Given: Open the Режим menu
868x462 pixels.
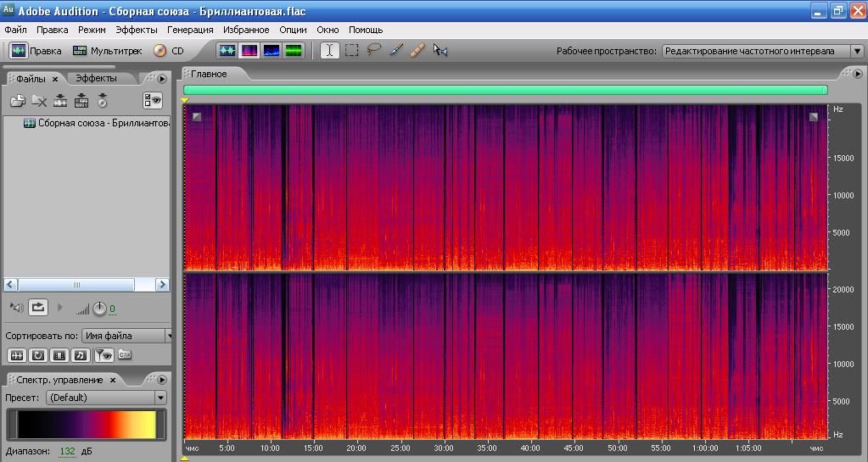Looking at the screenshot, I should coord(92,30).
